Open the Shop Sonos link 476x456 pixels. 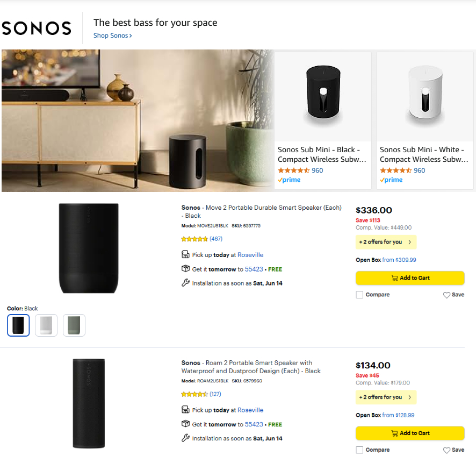click(x=112, y=35)
